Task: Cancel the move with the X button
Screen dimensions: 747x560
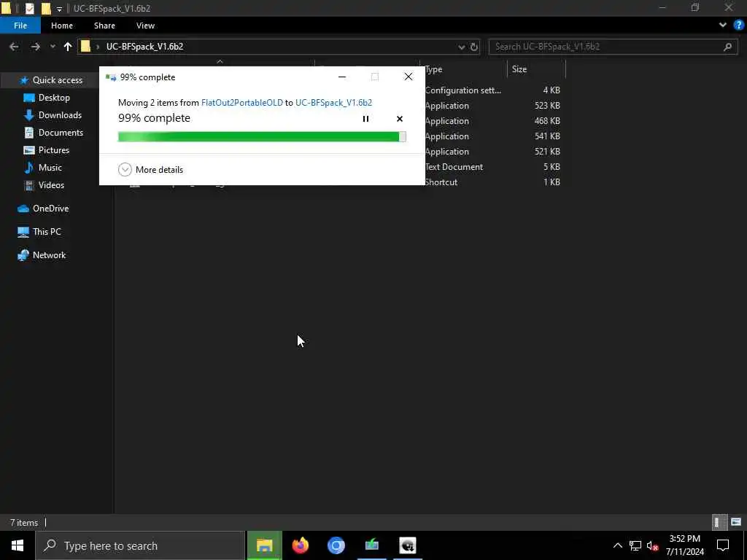Action: 399,119
